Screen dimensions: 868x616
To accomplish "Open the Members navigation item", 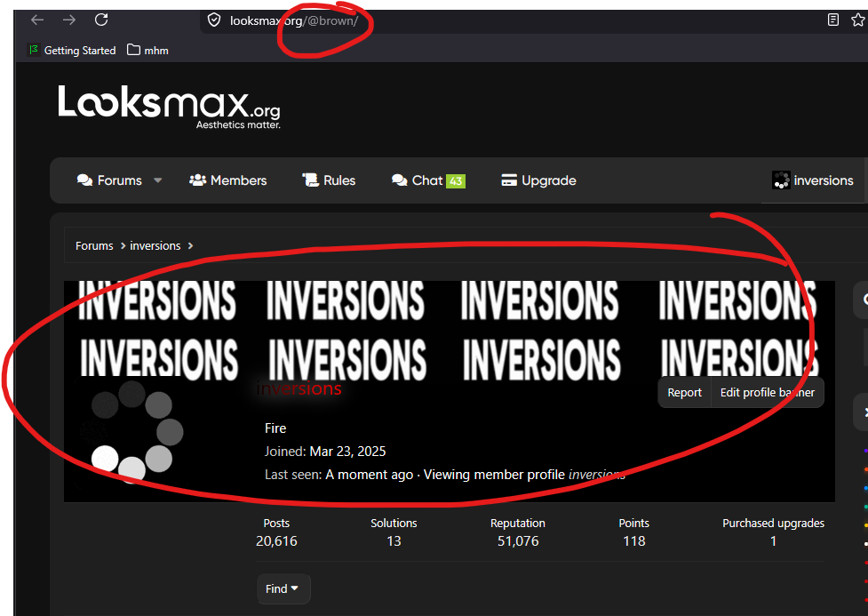I will point(228,180).
